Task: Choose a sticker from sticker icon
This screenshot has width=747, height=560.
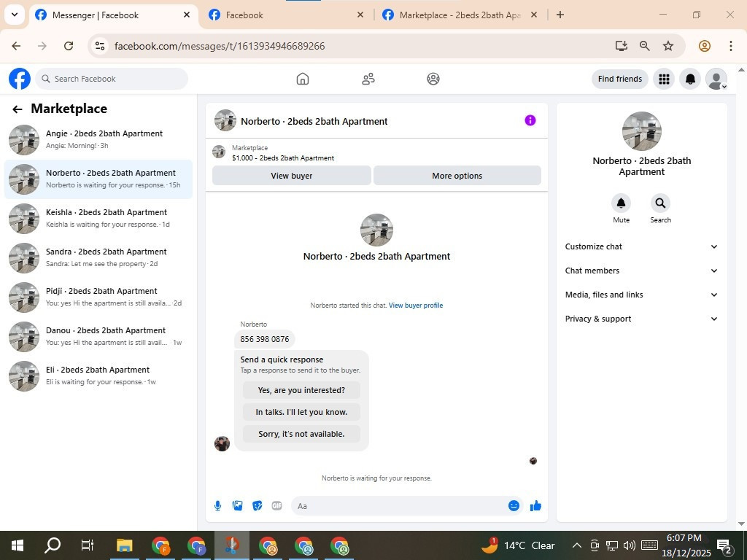Action: pos(258,506)
